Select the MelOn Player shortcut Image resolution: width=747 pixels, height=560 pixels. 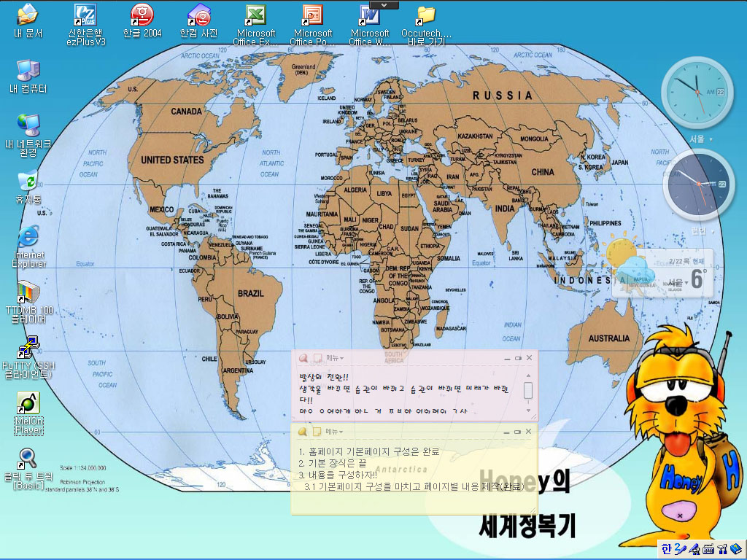click(x=28, y=413)
